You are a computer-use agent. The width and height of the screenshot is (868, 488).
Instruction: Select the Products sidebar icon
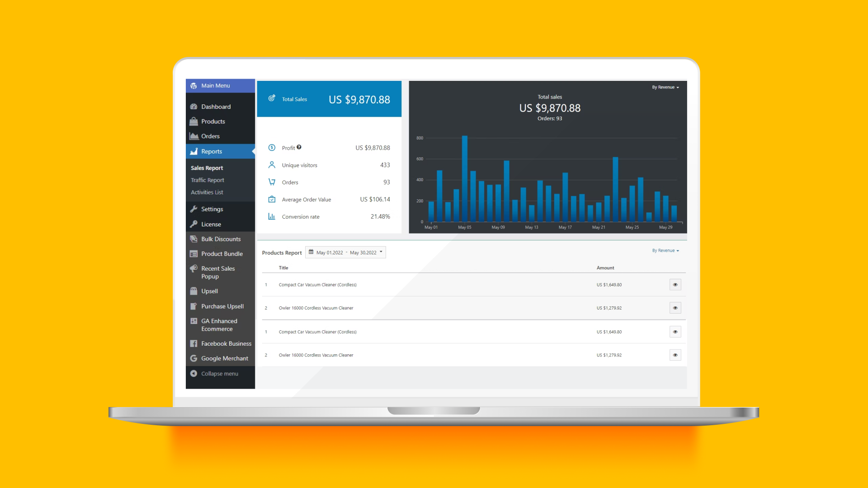[194, 121]
